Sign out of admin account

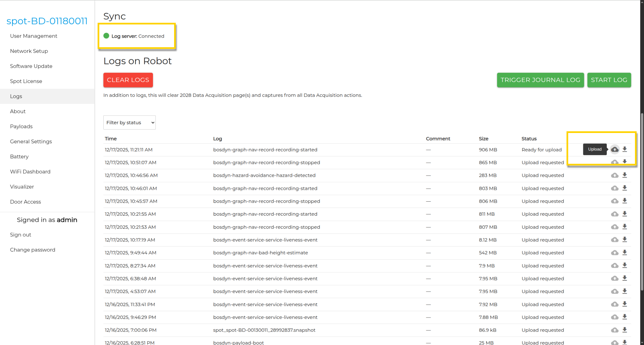[x=20, y=235]
